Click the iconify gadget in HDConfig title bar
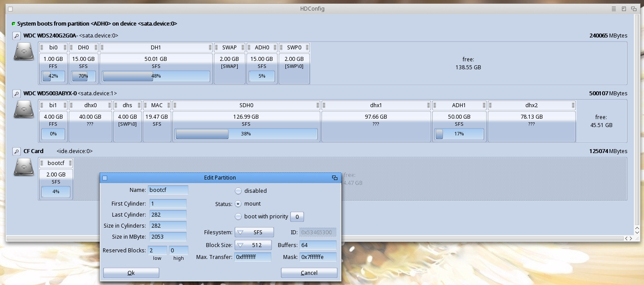Image resolution: width=644 pixels, height=285 pixels. click(x=614, y=9)
